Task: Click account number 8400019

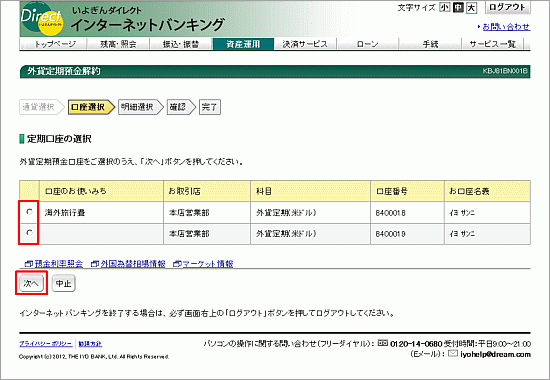Action: point(390,234)
